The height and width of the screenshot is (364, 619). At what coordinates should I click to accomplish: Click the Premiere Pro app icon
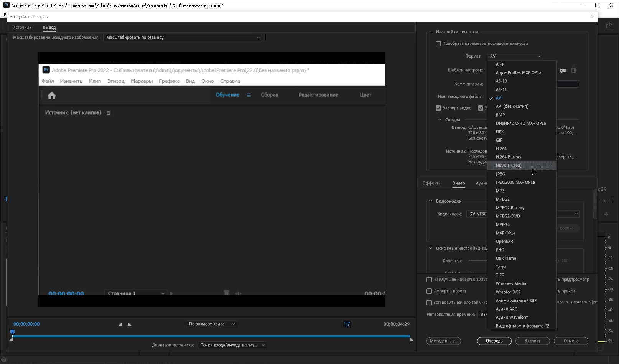tap(6, 5)
